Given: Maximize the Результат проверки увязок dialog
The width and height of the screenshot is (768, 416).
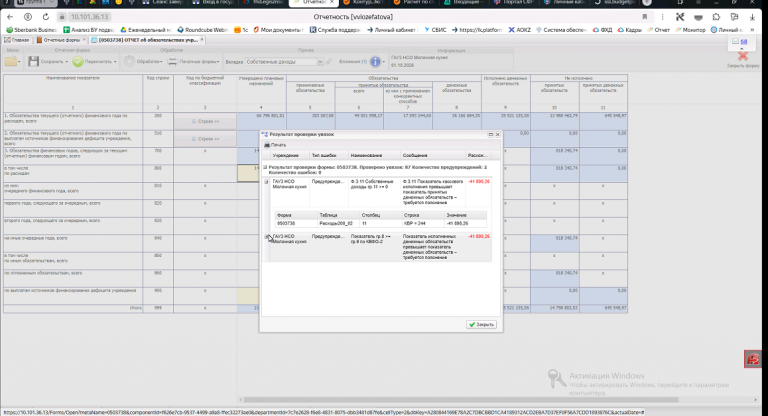Looking at the screenshot, I should coord(490,134).
